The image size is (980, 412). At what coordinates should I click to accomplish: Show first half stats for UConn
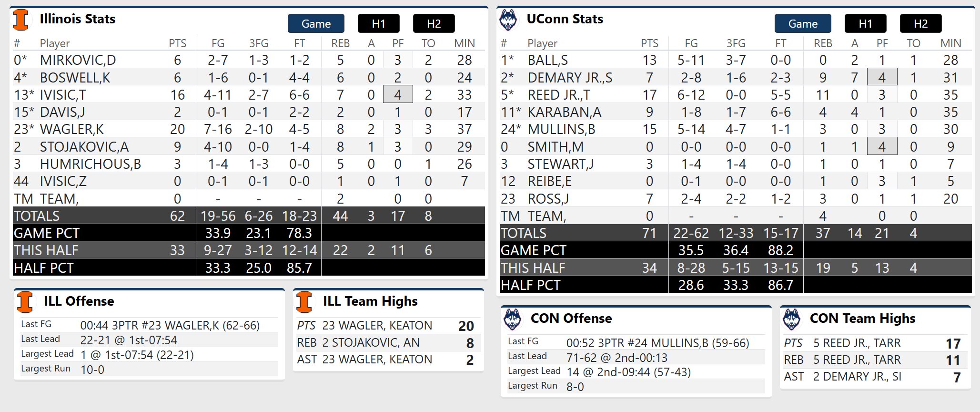coord(865,24)
